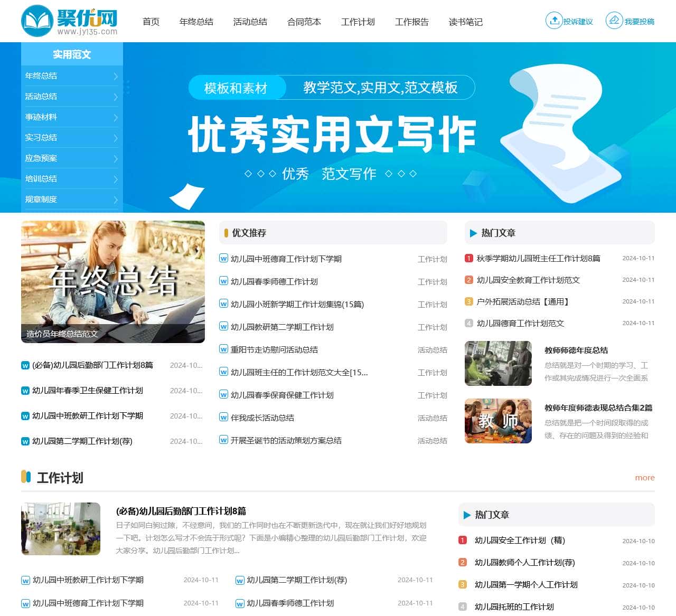The width and height of the screenshot is (676, 616).
Task: Expand the 年终总结 sidebar chevron
Action: 116,76
